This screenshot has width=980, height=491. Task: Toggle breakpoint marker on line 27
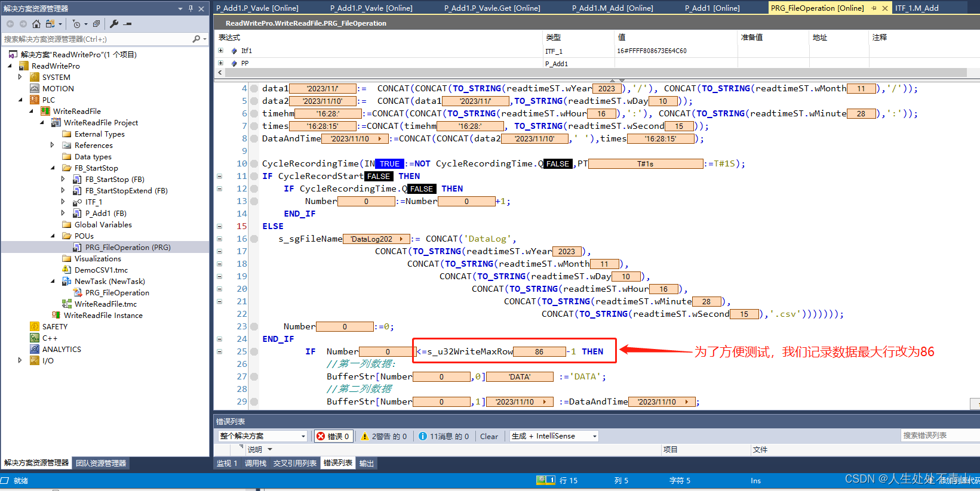(254, 376)
